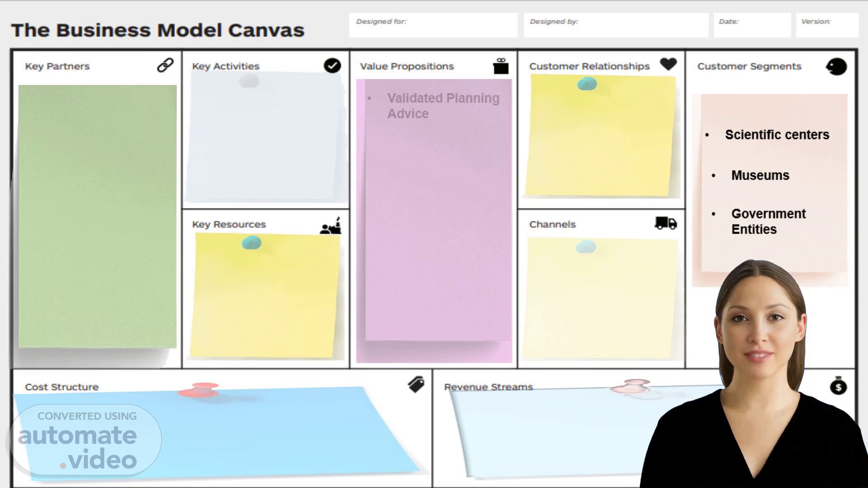Click the Customer Relationships heart icon

[668, 64]
